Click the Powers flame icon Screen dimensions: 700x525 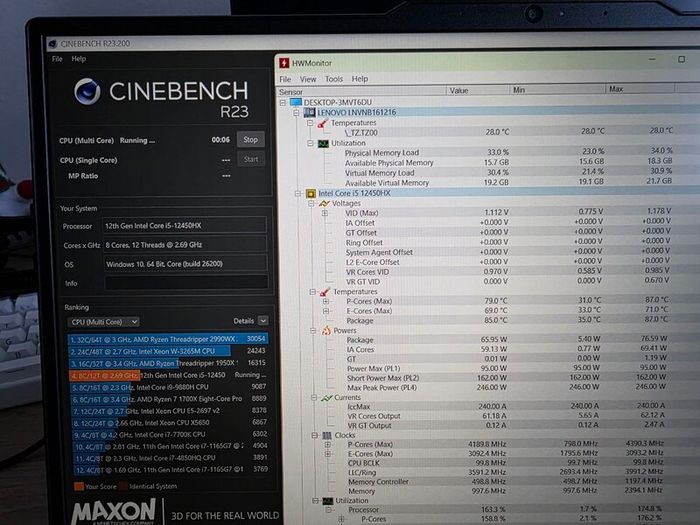[326, 330]
